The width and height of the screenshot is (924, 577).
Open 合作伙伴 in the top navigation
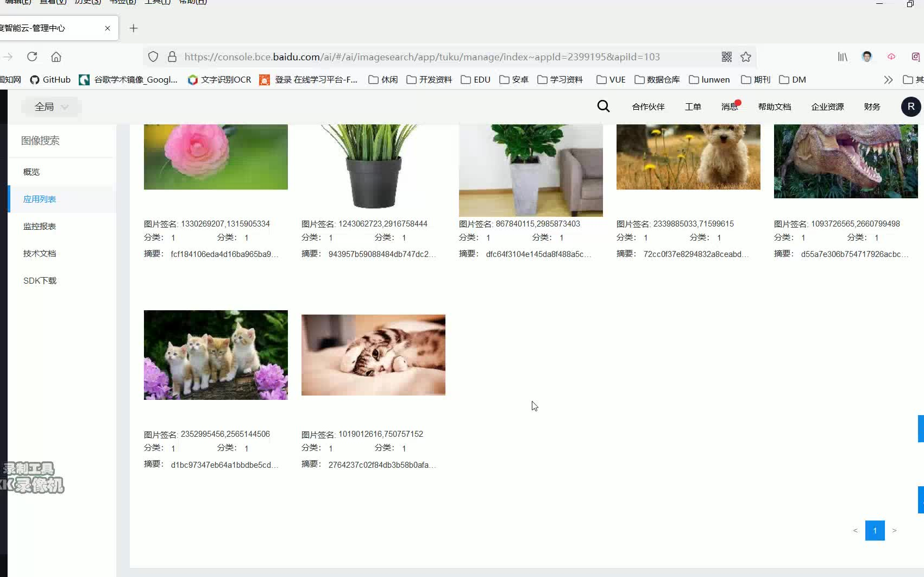(x=648, y=107)
